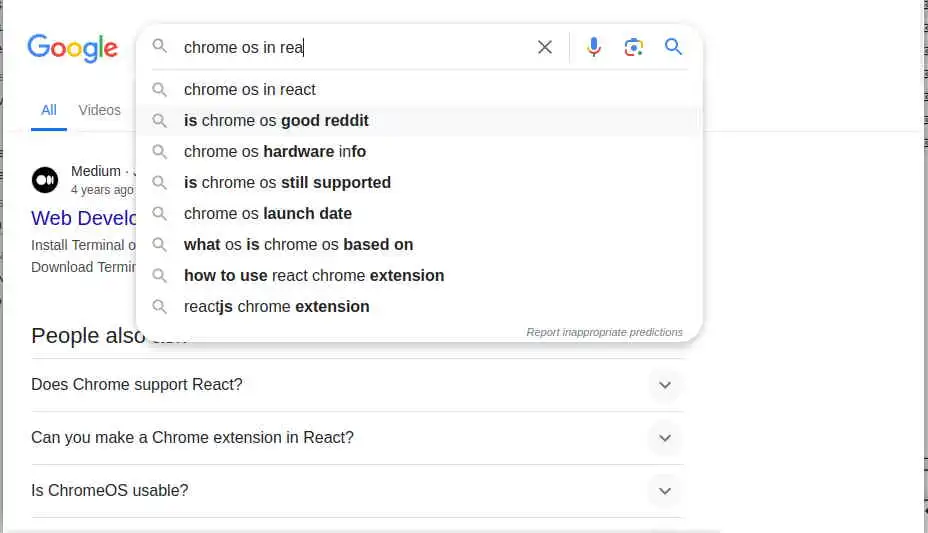Pick 'chrome os launch date' suggestion
928x533 pixels.
tap(268, 214)
